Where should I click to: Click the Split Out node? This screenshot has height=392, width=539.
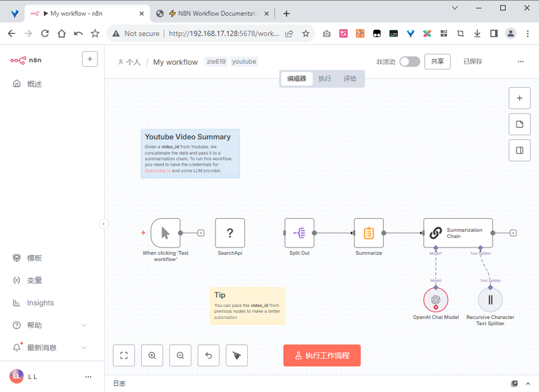(x=299, y=233)
